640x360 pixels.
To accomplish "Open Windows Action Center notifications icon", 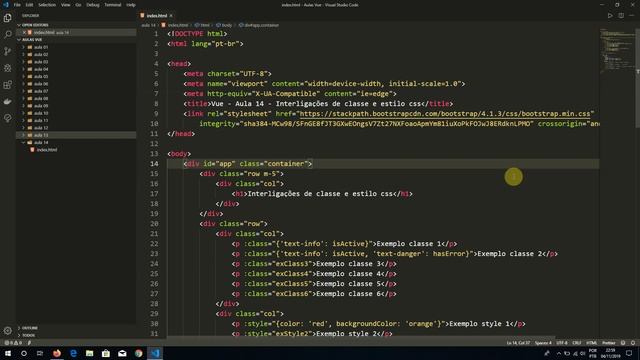I will (x=629, y=353).
